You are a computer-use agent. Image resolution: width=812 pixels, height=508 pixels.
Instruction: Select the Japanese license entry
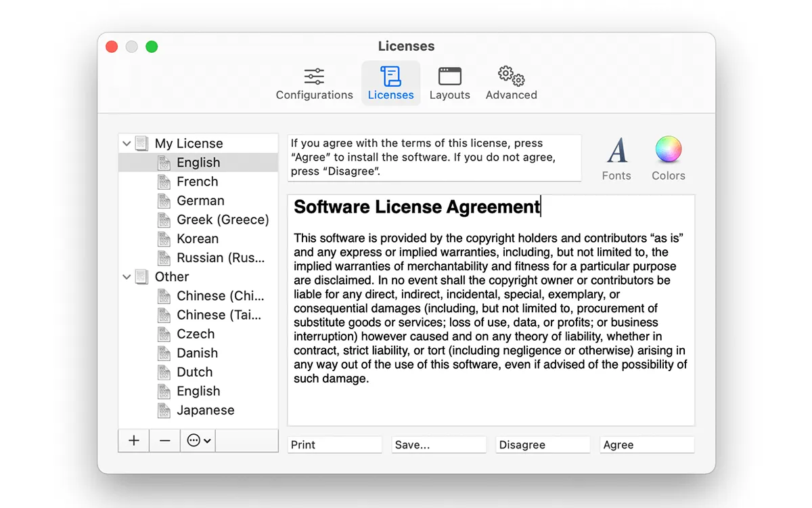205,410
